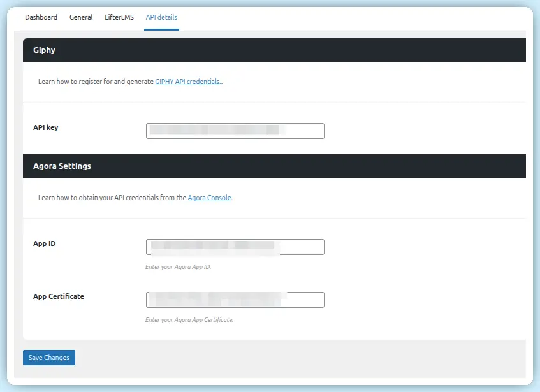The image size is (540, 392).
Task: Open the GIPHY API credentials link
Action: (188, 82)
